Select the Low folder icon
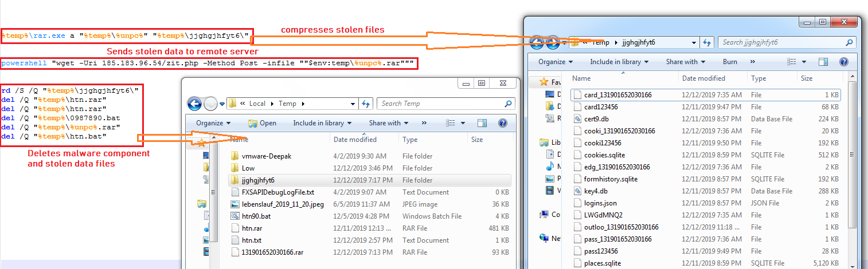This screenshot has width=868, height=269. pyautogui.click(x=234, y=168)
